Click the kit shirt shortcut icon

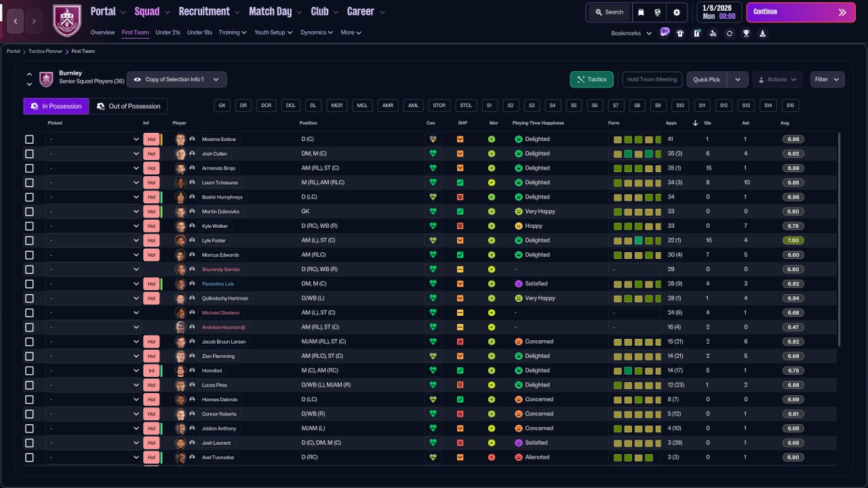tap(680, 33)
